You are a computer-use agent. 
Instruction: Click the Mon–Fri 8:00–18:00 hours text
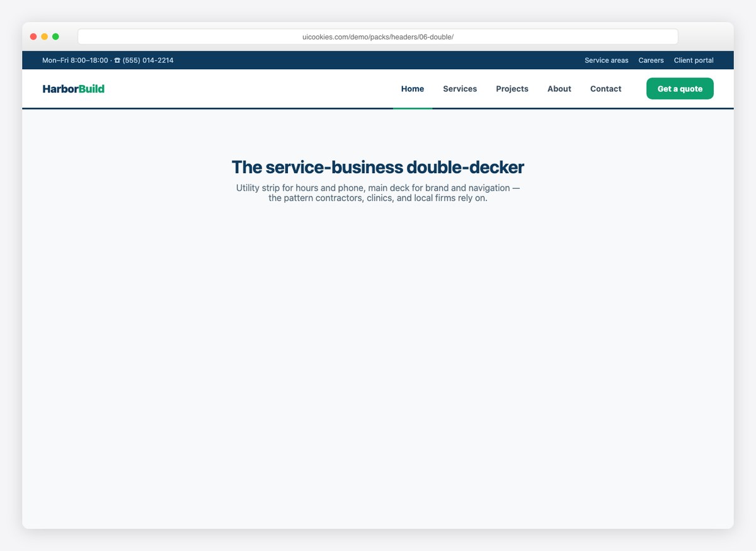pos(75,60)
